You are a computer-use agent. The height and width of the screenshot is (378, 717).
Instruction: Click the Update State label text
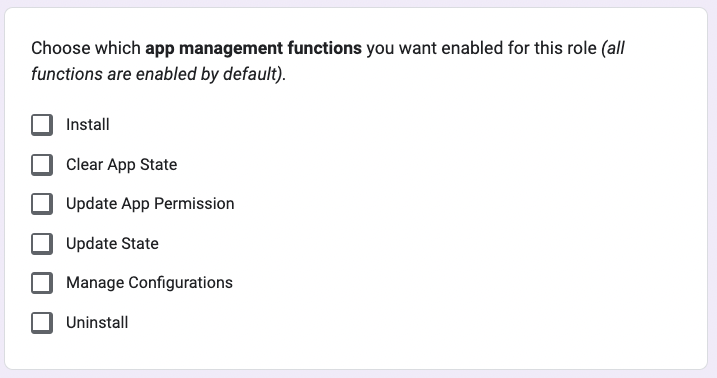pos(112,244)
